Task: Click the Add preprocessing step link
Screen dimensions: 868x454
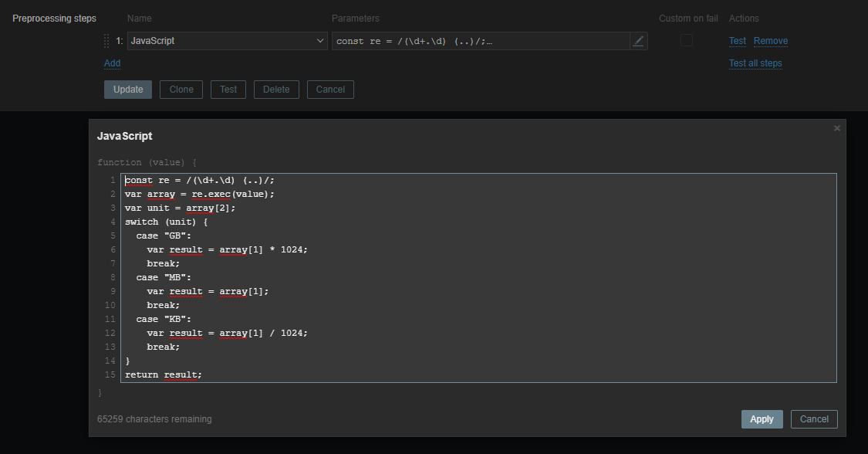Action: coord(112,63)
